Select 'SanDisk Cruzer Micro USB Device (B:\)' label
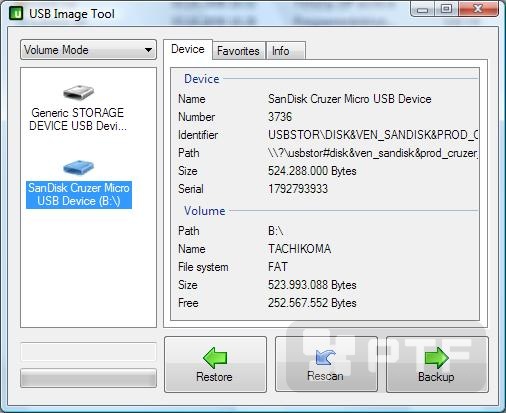This screenshot has height=413, width=506. [x=79, y=195]
